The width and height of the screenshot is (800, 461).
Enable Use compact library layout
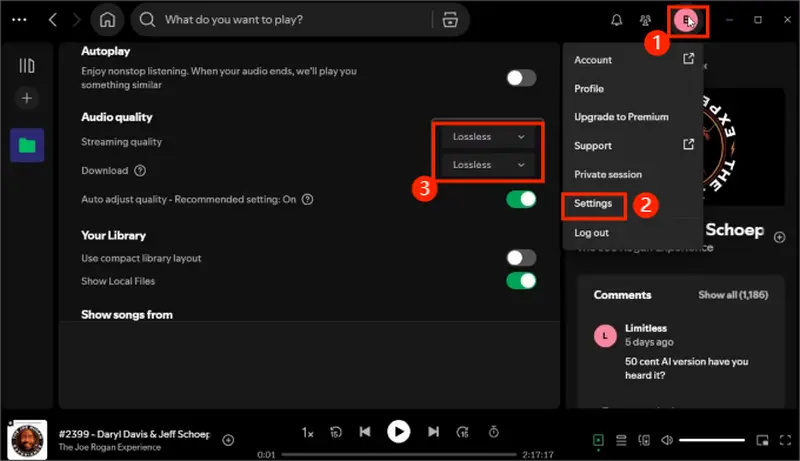tap(521, 258)
